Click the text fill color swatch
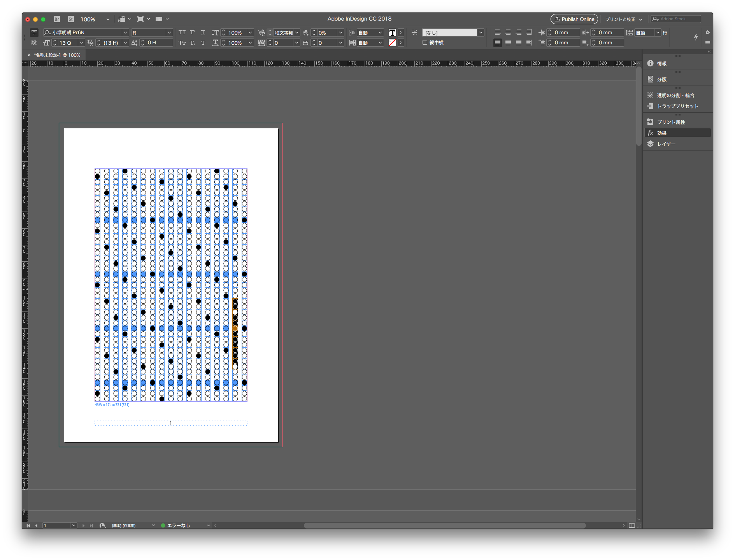This screenshot has width=735, height=560. (x=392, y=33)
